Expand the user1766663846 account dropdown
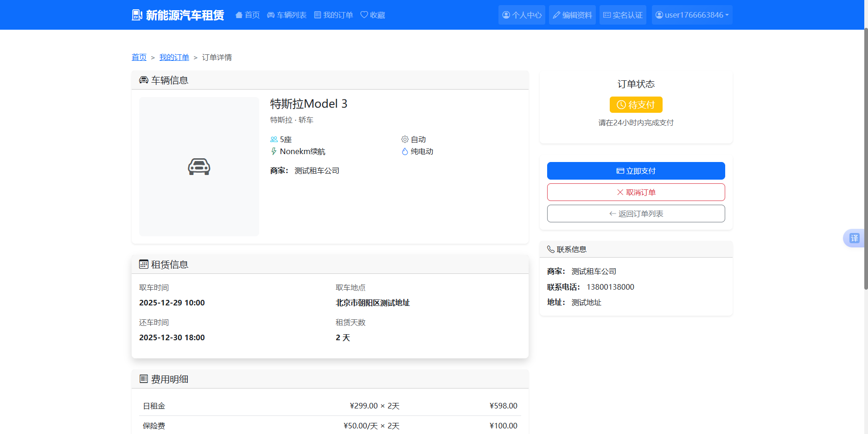 point(692,15)
